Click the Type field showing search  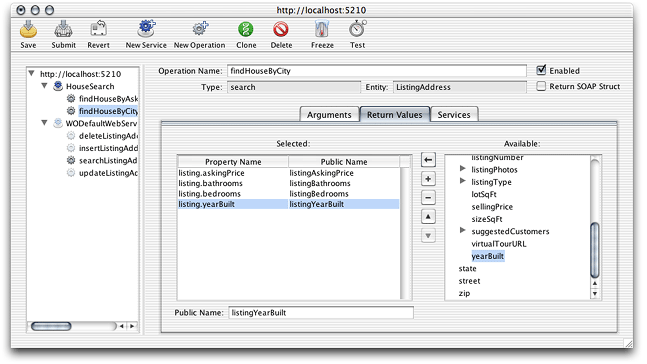294,87
